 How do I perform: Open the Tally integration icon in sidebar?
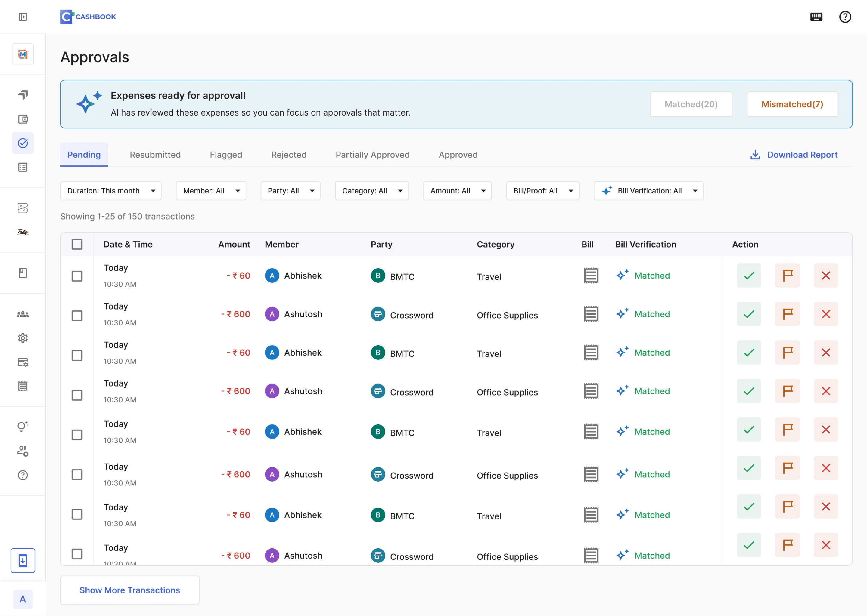(x=23, y=232)
